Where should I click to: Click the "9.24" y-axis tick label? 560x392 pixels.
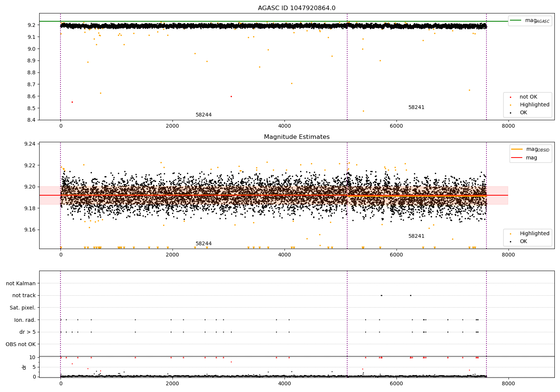coord(30,144)
